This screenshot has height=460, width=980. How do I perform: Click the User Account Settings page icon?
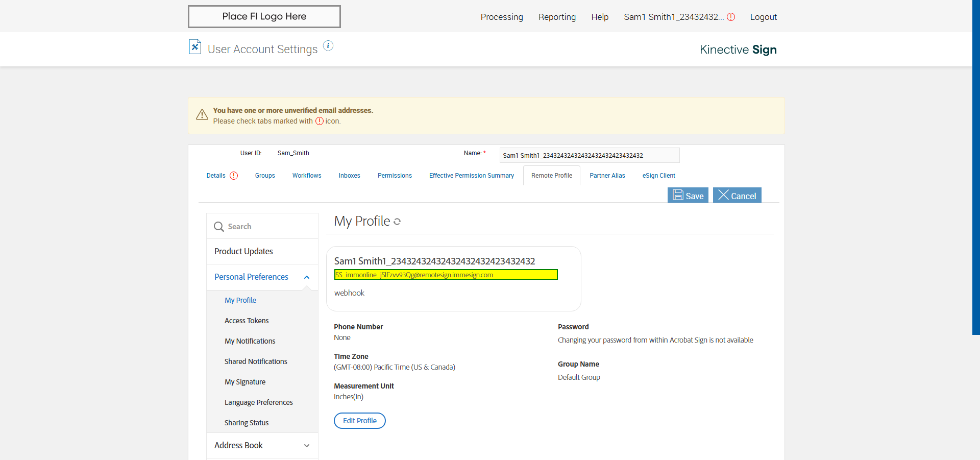coord(195,47)
